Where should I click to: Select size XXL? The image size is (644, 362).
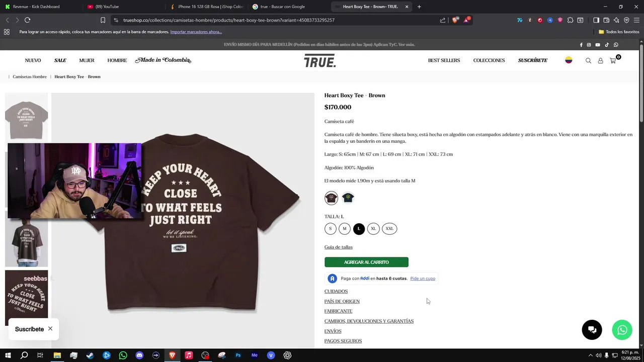point(389,229)
